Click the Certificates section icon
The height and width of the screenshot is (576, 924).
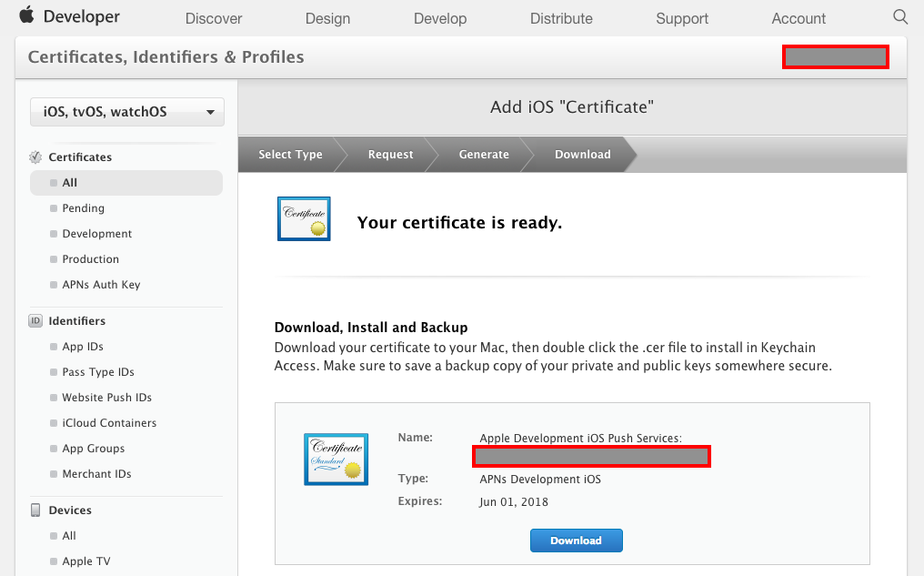point(35,157)
